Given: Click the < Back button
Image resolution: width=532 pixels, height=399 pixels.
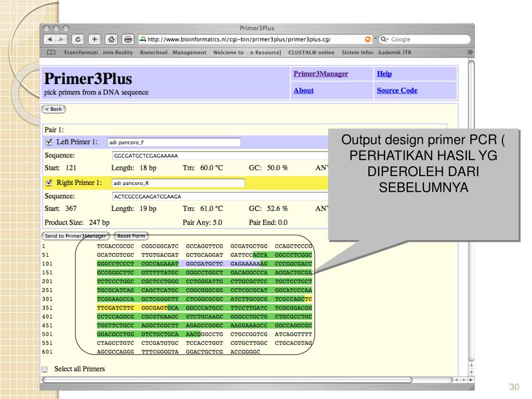Looking at the screenshot, I should coord(54,109).
